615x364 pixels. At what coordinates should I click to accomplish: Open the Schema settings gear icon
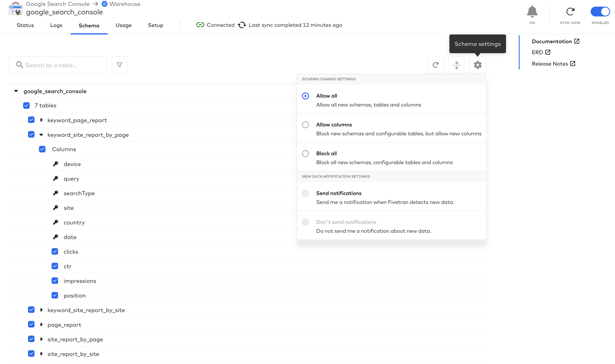(478, 65)
